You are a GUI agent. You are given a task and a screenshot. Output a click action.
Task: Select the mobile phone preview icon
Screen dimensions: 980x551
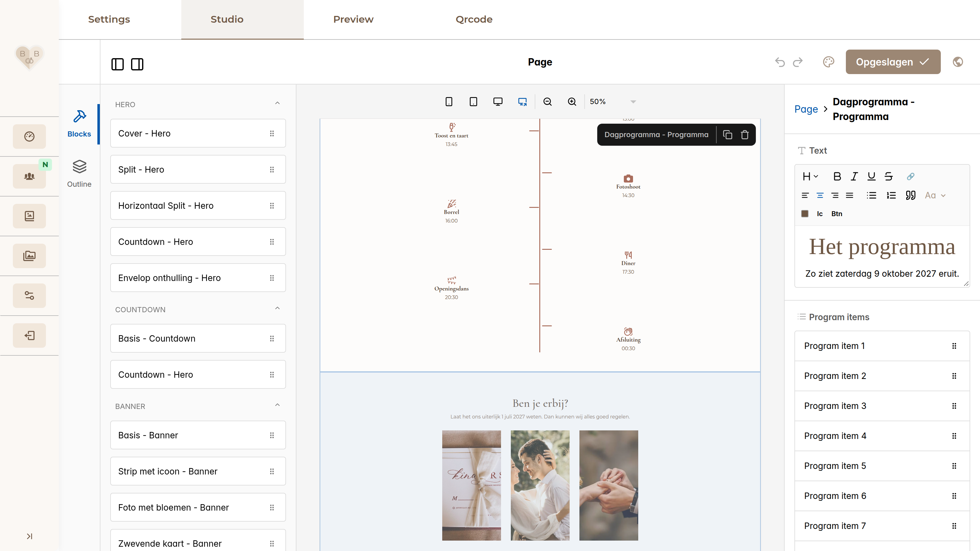tap(449, 102)
